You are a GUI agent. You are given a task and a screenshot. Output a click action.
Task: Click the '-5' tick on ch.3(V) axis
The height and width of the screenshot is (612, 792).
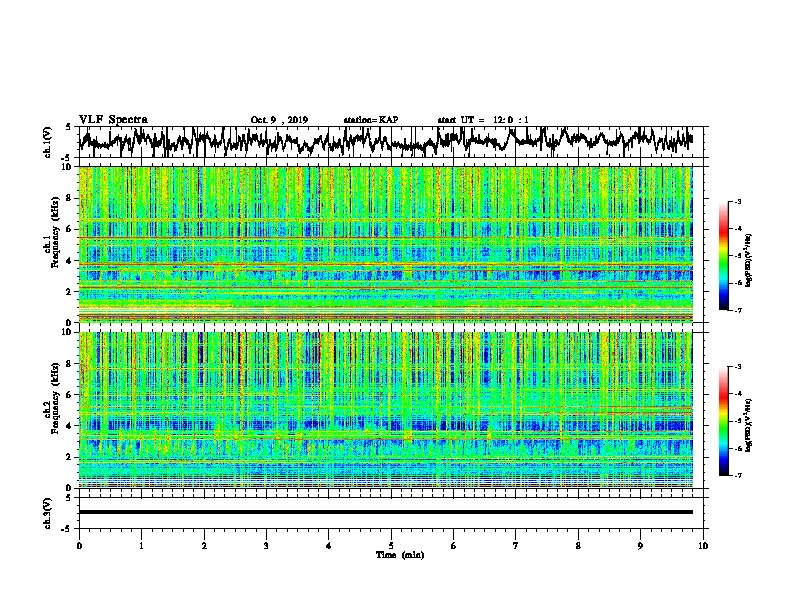[67, 529]
